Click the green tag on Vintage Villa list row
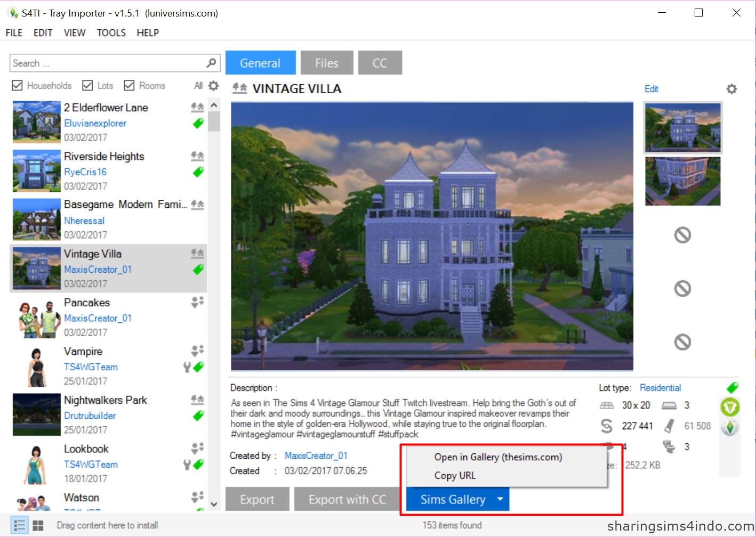The height and width of the screenshot is (537, 756). pos(198,270)
